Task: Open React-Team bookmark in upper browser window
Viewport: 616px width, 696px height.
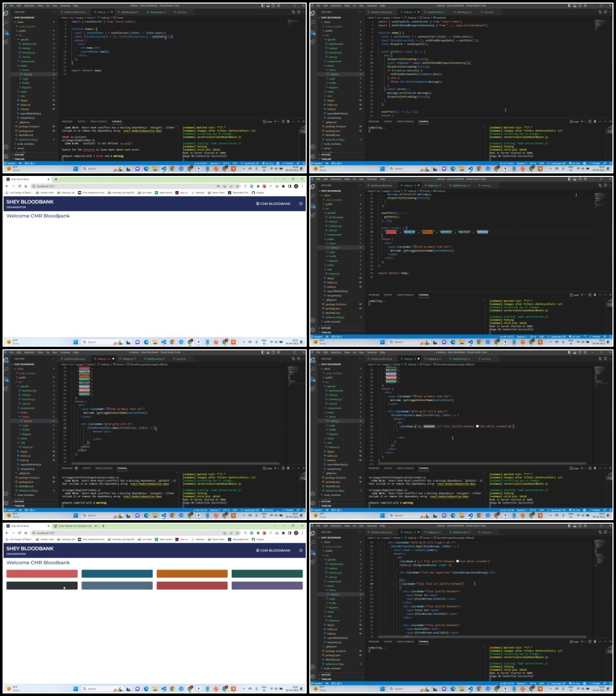Action: (216, 193)
